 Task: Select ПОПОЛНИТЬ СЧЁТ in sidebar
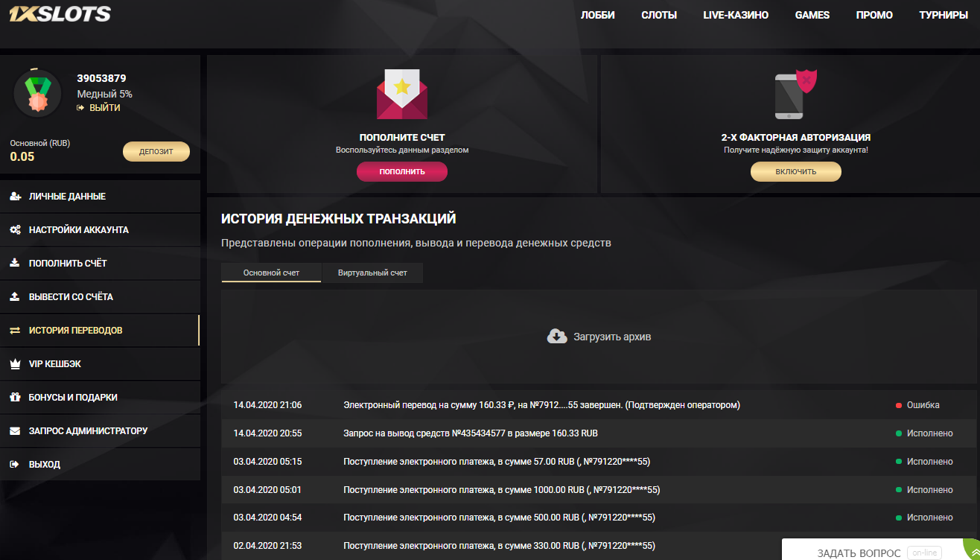(x=101, y=264)
